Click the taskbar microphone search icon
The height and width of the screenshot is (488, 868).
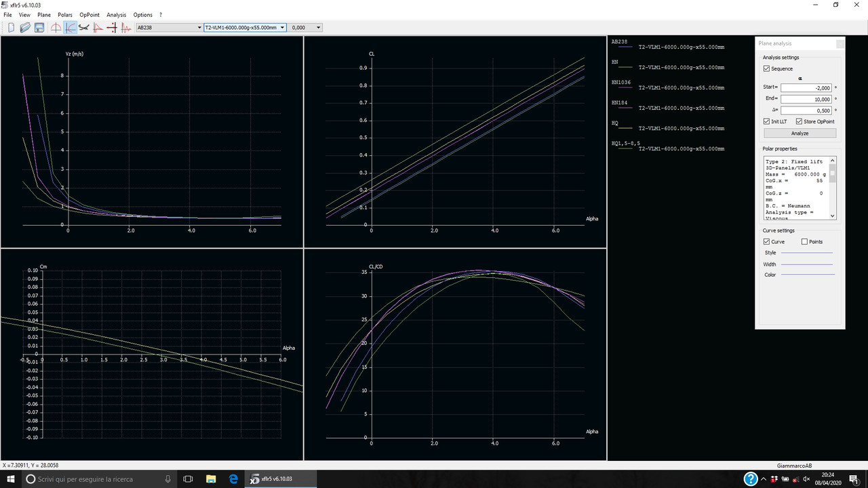pyautogui.click(x=167, y=479)
